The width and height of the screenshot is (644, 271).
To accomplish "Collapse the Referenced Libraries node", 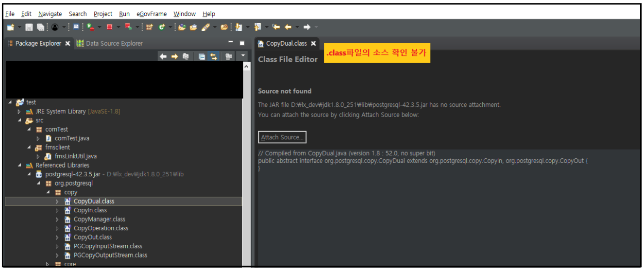I will [x=19, y=166].
